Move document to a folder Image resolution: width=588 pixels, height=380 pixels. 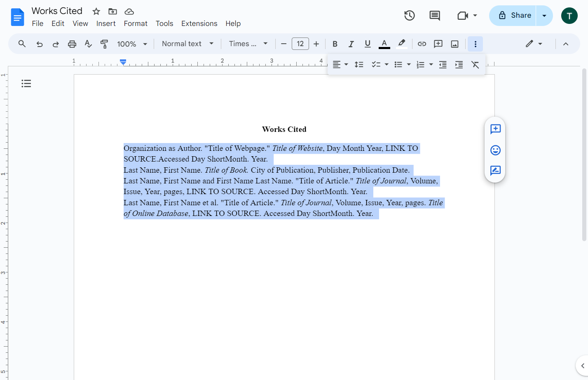pos(112,11)
